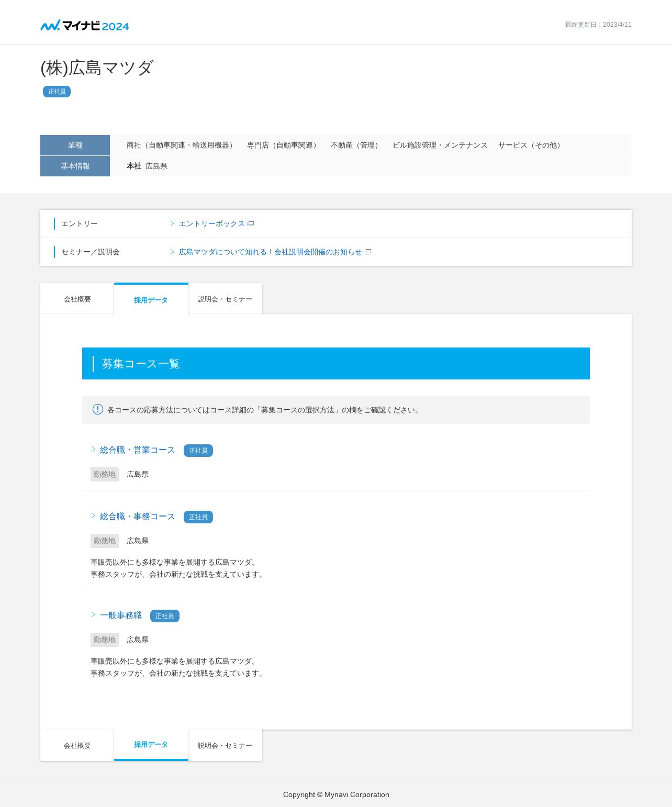The height and width of the screenshot is (807, 672).
Task: Click Copyright © Mynavi Corporation footer text
Action: (336, 794)
